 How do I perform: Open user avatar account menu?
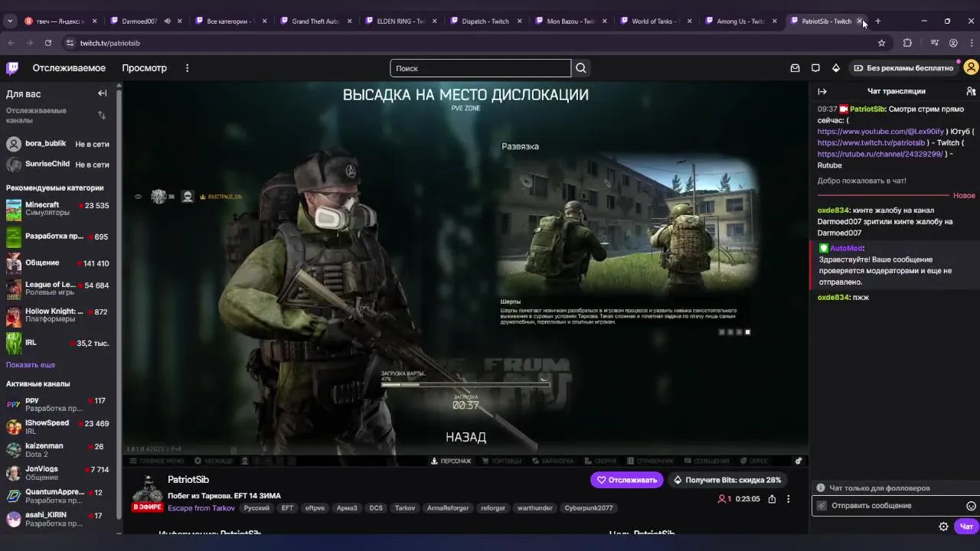(971, 68)
